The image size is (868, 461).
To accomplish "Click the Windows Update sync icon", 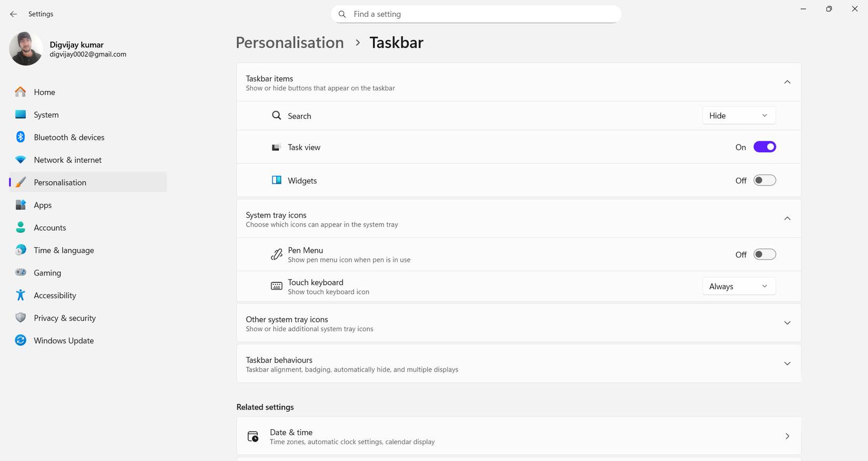I will click(x=21, y=340).
